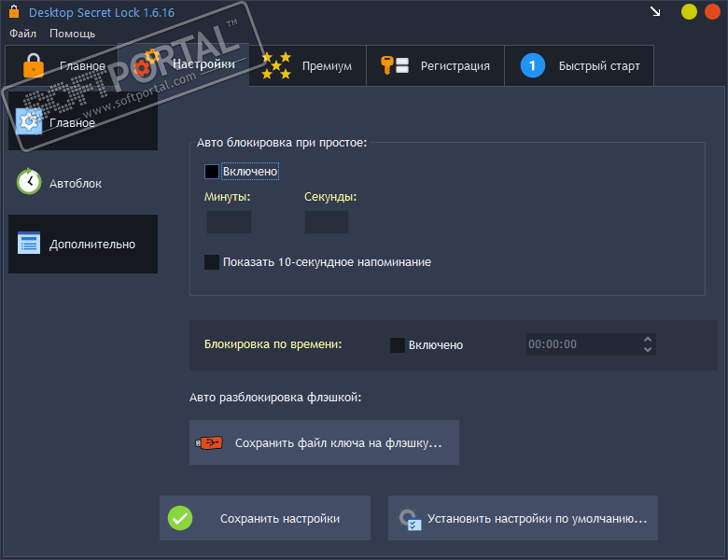Screen dimensions: 728x560
Task: Click the Desktop Secret Lock 1.6.16 title
Action: pos(102,12)
